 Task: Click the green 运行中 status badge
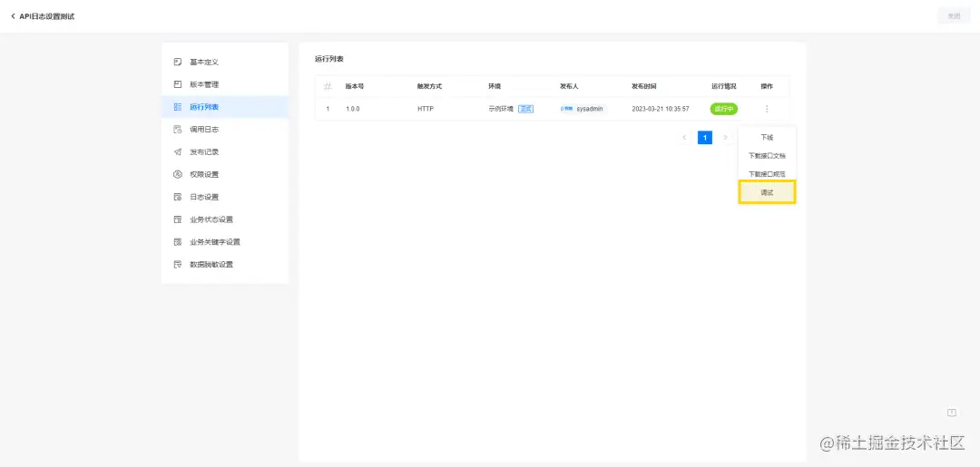(724, 109)
